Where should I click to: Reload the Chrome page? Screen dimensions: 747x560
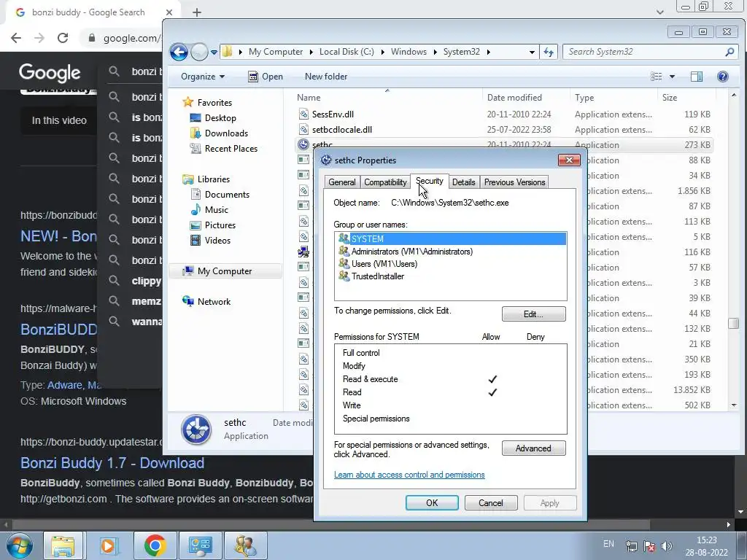[63, 38]
